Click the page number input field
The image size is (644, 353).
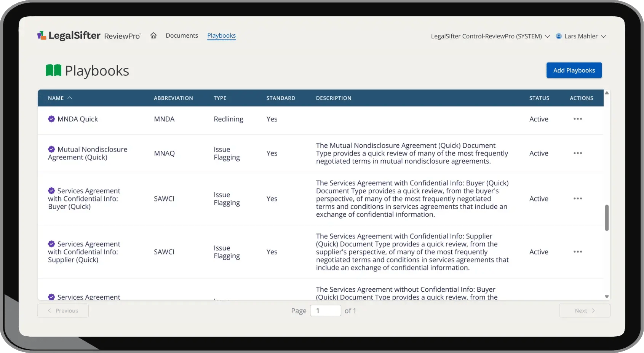point(326,310)
